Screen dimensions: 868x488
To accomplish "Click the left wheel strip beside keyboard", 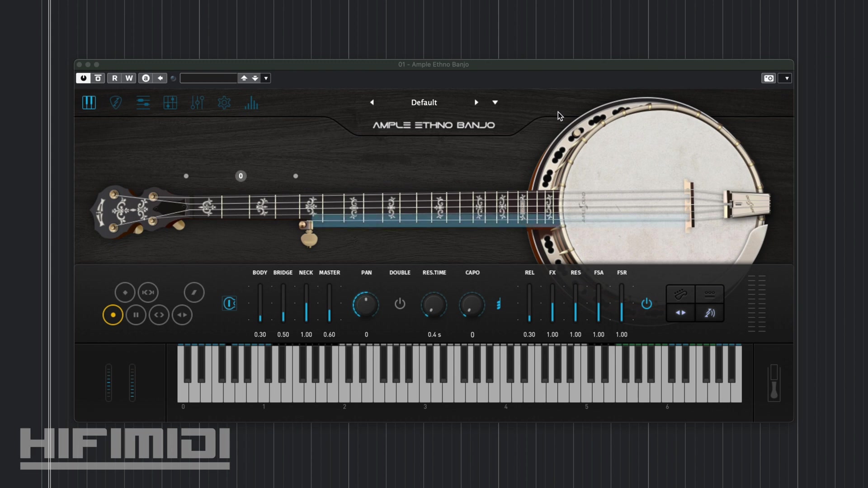I will [108, 382].
